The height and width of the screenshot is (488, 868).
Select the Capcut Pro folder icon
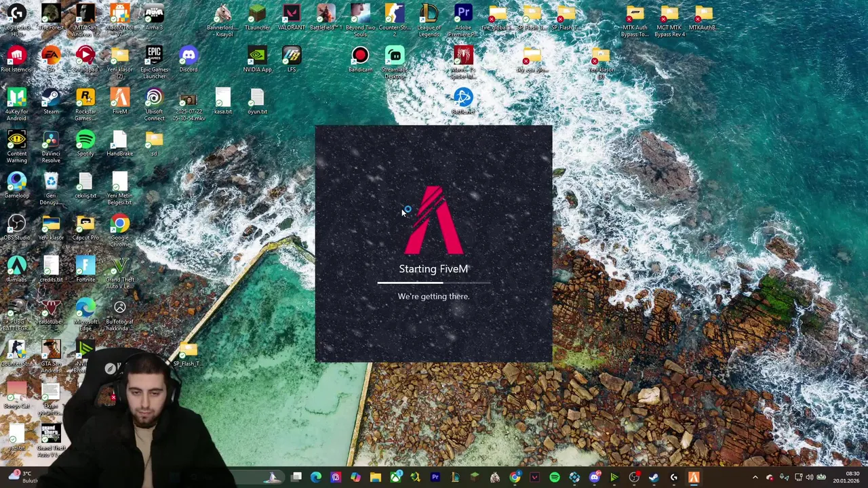pos(85,228)
